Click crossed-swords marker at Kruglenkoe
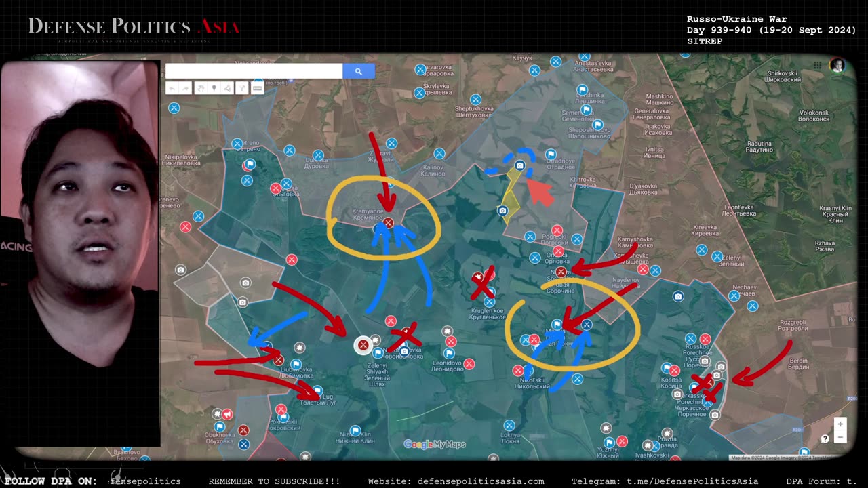 (489, 302)
